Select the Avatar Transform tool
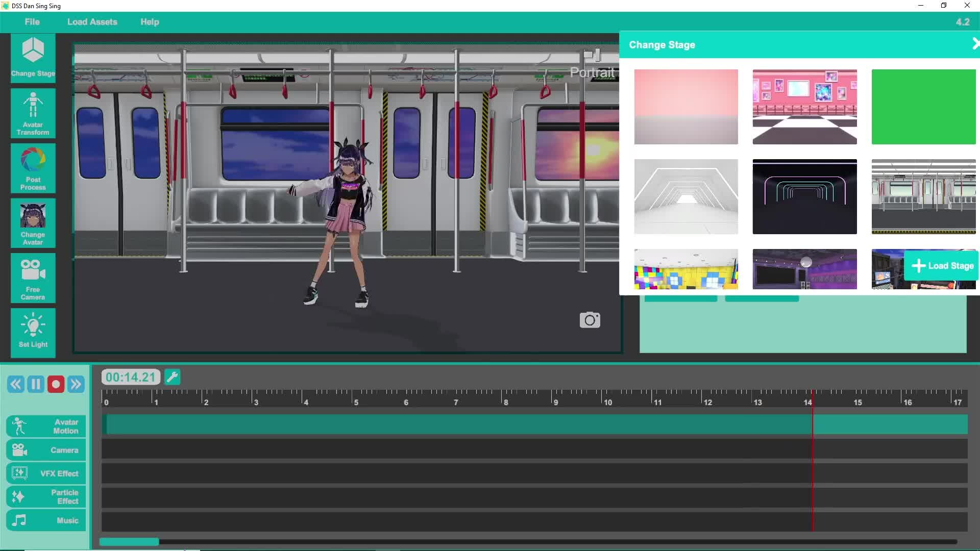Viewport: 980px width, 551px height. tap(33, 113)
